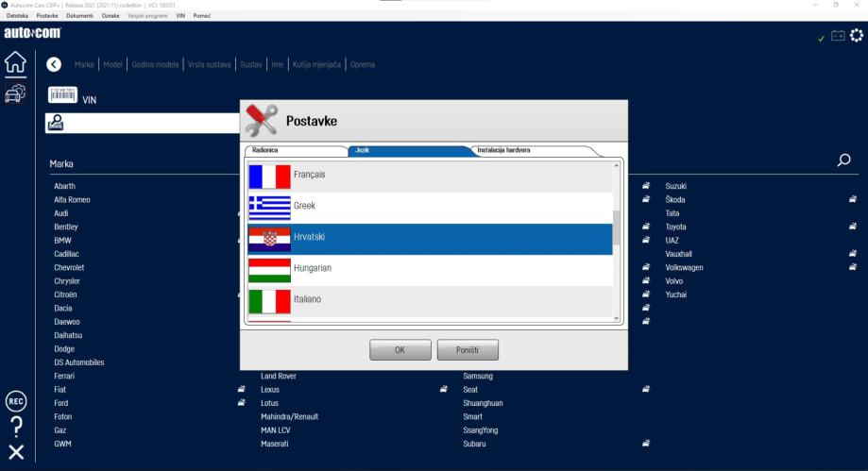The image size is (868, 471).
Task: Start recording with the REC icon
Action: pyautogui.click(x=16, y=401)
